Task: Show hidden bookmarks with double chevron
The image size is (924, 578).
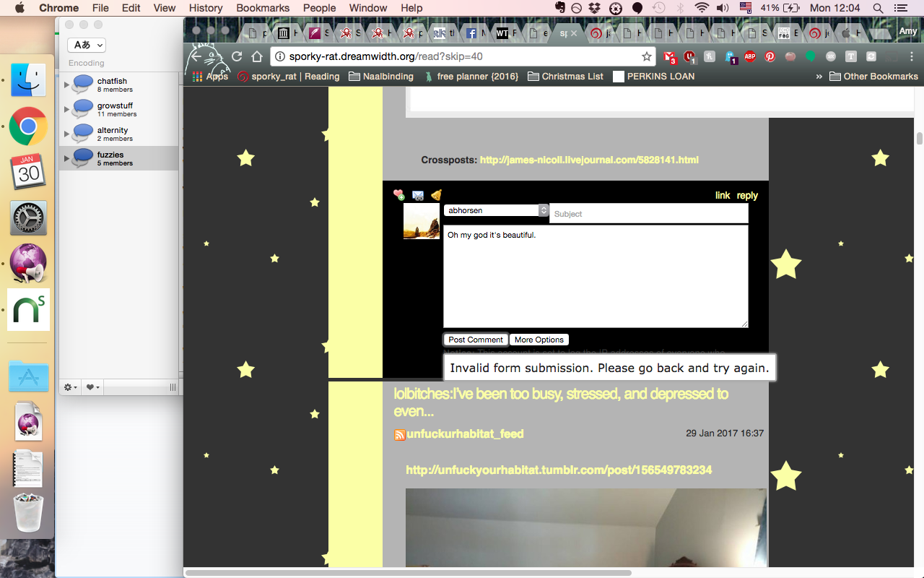Action: click(x=819, y=76)
